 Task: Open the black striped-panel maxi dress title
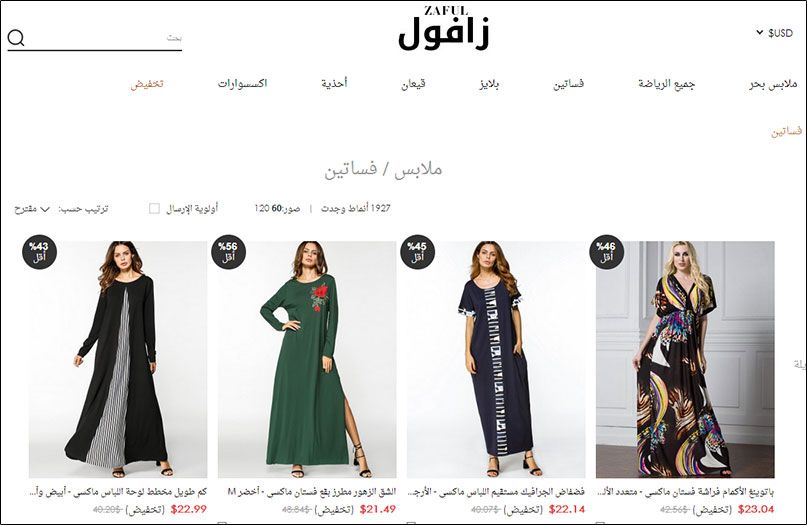pos(118,493)
